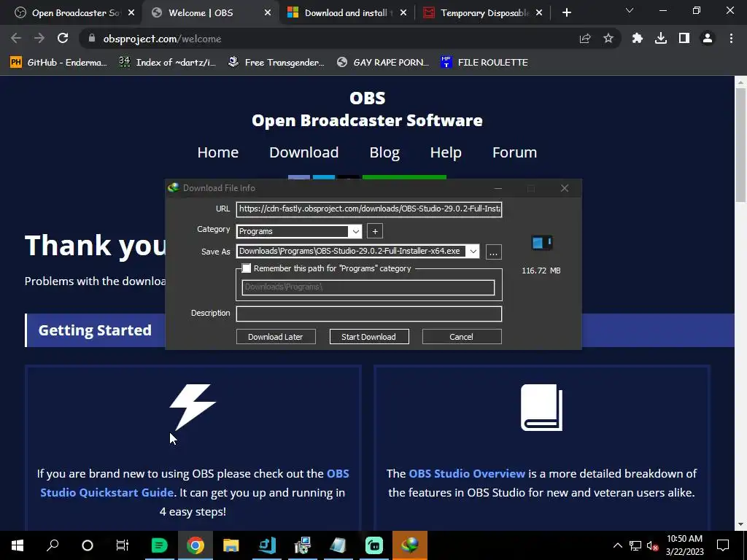
Task: Expand the Save As path dropdown
Action: 473,252
